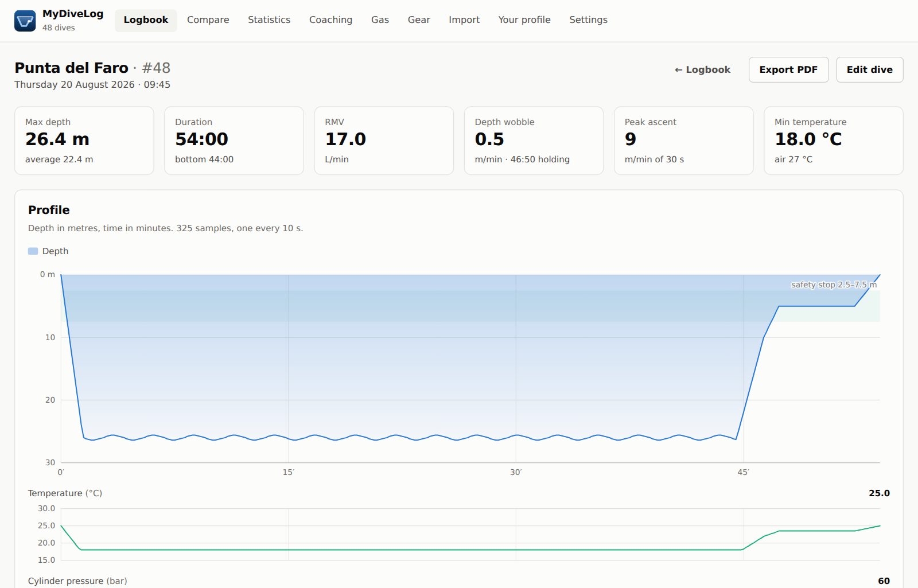Viewport: 918px width, 588px height.
Task: Click the RMV 17.0 value
Action: click(x=345, y=139)
